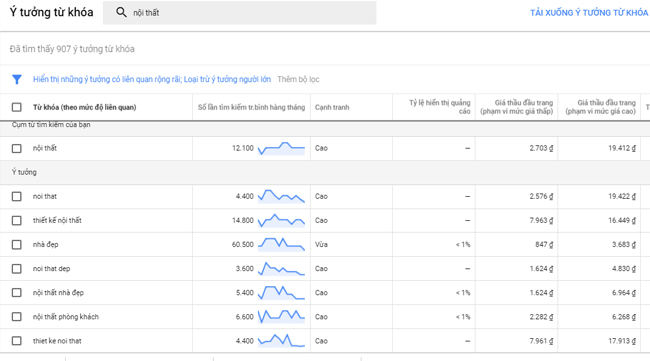Download keyword ideas via 'TẢI XUỐNG Ý TƯỞNG TỪ KHÓA'

point(589,13)
